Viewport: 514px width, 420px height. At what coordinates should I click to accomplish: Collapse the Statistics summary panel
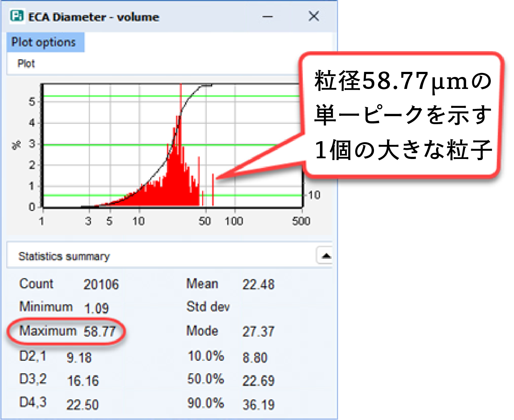point(325,256)
